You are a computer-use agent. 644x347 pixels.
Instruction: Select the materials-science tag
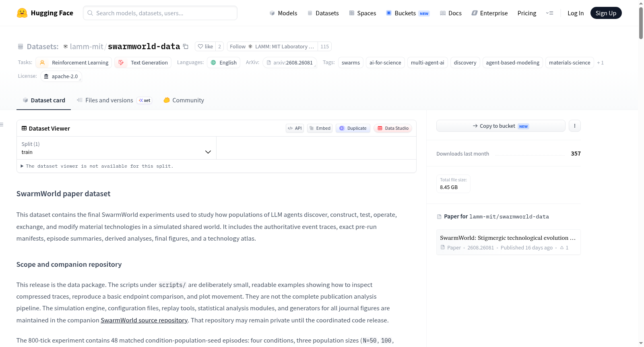[x=570, y=62]
